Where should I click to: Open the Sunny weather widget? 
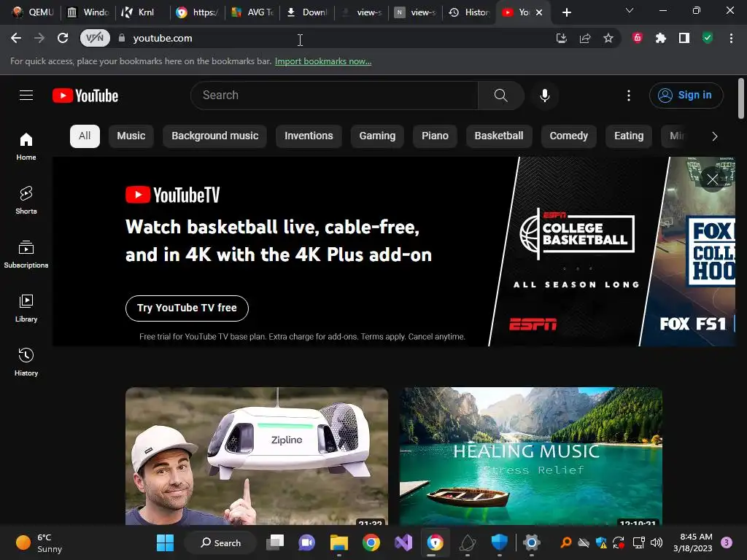(x=39, y=542)
